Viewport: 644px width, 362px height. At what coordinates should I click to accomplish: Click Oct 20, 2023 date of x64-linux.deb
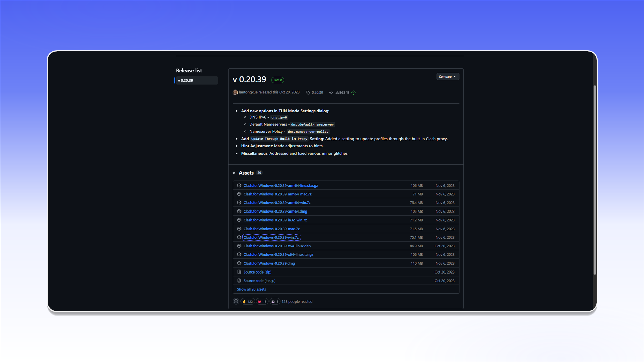(444, 246)
